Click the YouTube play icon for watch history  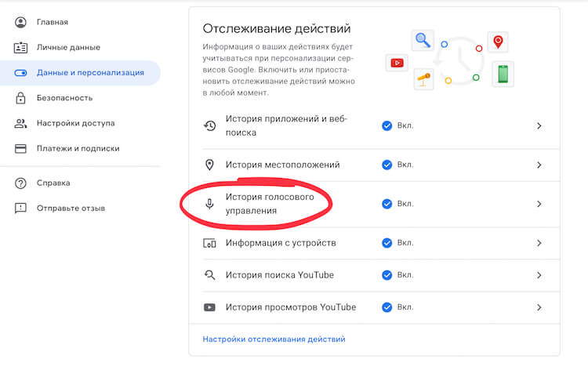pos(209,307)
